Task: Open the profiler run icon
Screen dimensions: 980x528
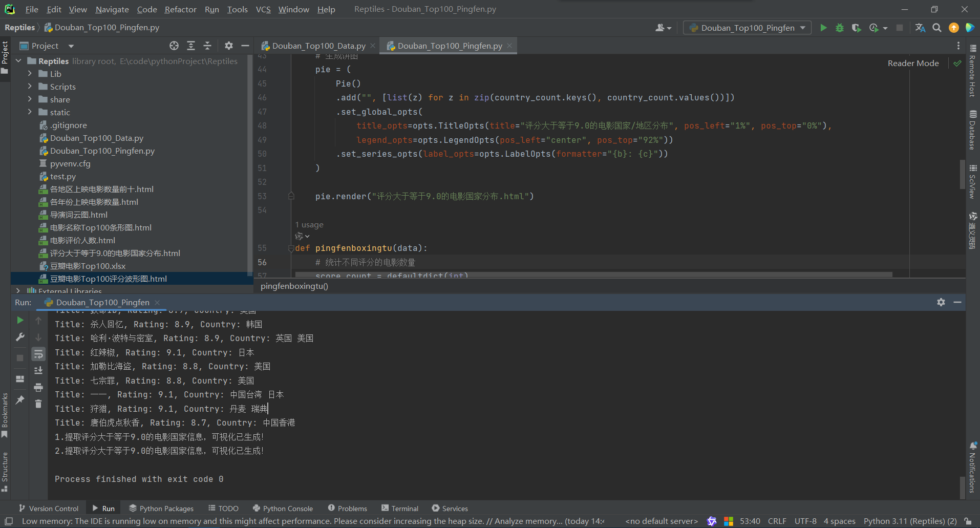Action: (874, 28)
